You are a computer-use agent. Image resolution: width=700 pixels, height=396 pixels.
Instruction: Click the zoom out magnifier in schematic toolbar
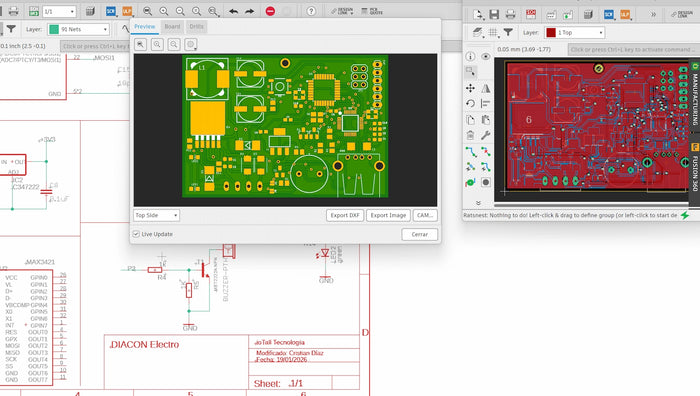(180, 11)
